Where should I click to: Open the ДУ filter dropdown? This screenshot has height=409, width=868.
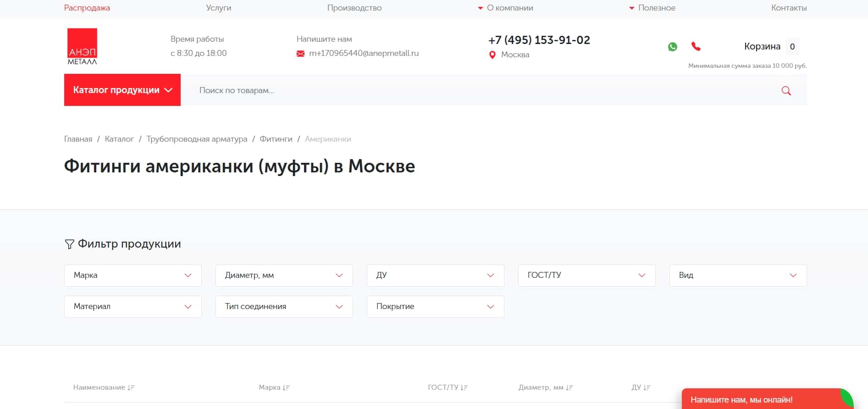(x=436, y=276)
